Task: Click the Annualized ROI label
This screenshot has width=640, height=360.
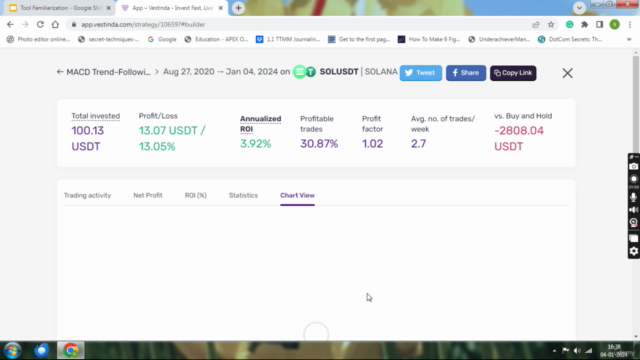Action: pos(260,124)
